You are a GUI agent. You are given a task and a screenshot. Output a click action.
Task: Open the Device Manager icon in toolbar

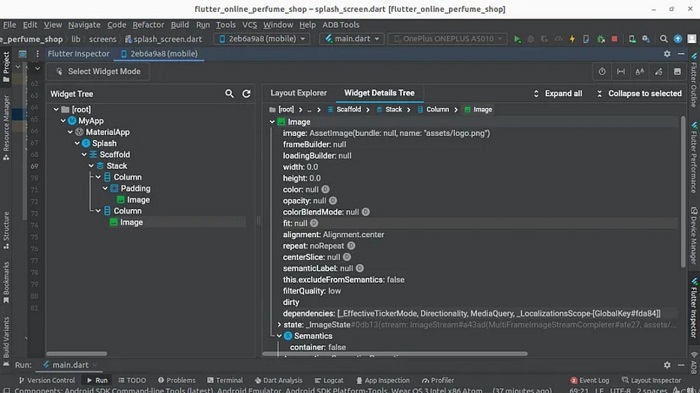632,39
